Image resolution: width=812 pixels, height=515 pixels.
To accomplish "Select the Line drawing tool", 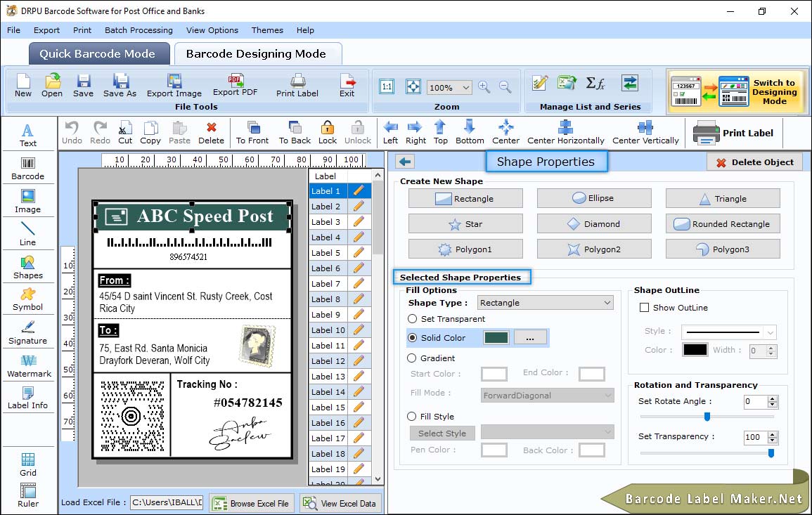I will point(28,234).
